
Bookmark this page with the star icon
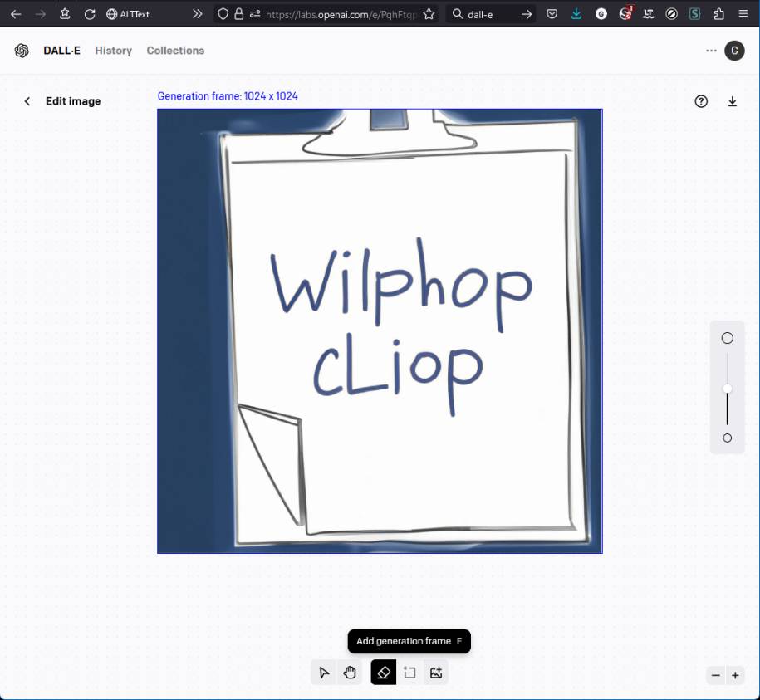(429, 14)
